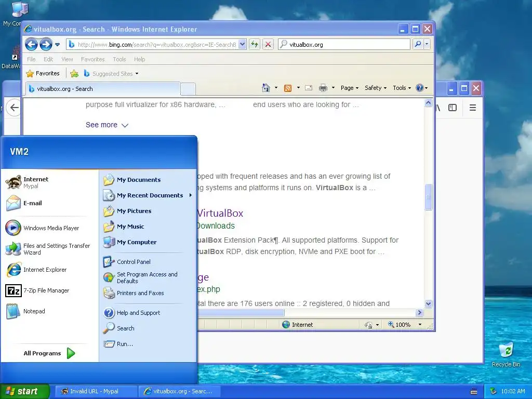The height and width of the screenshot is (399, 532).
Task: Open the VirtualBox Downloads search result
Action: click(220, 214)
